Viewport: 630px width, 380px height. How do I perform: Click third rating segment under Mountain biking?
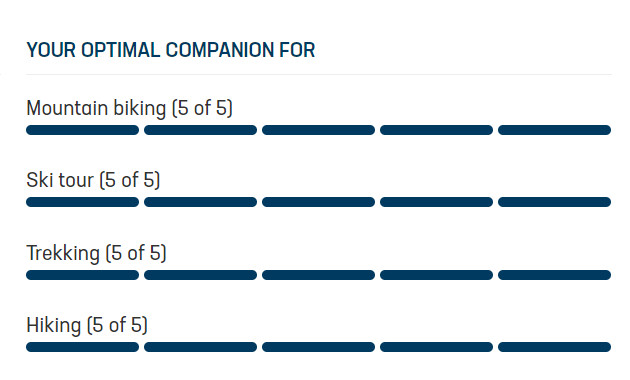coord(318,130)
